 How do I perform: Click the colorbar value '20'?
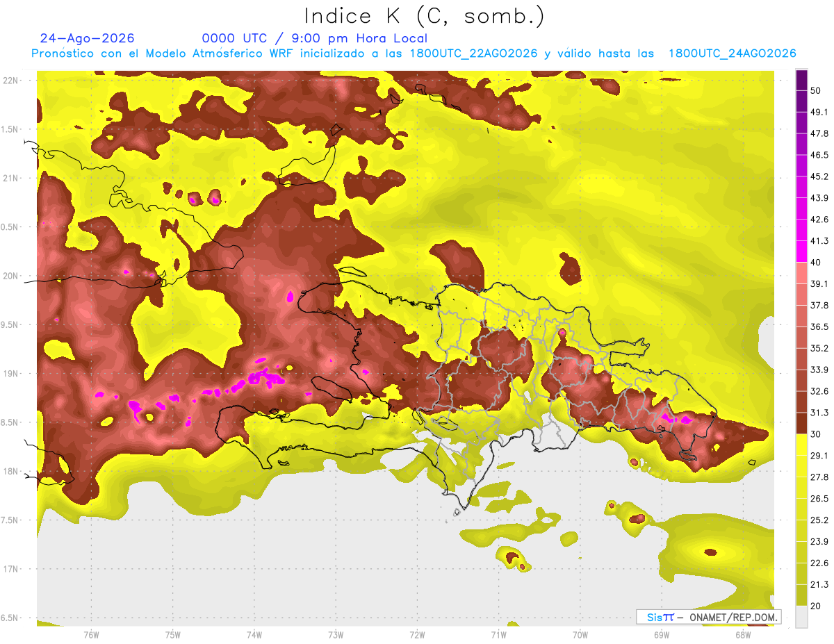(817, 606)
